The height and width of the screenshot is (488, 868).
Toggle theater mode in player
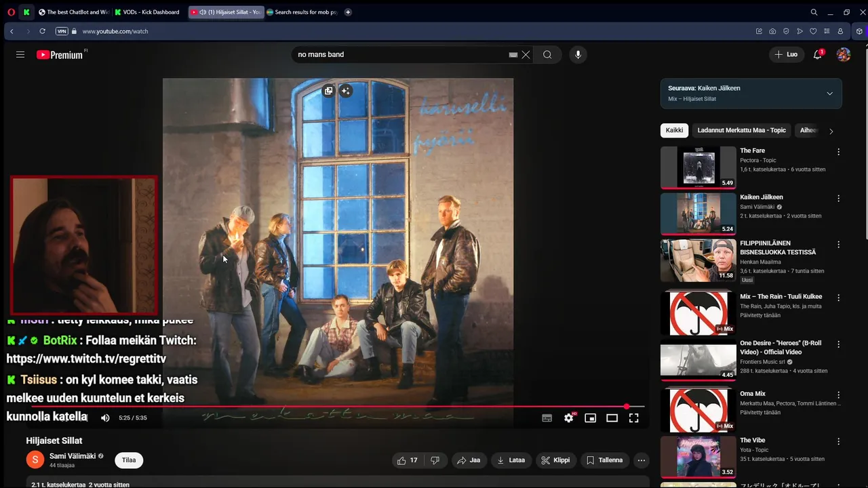tap(612, 418)
